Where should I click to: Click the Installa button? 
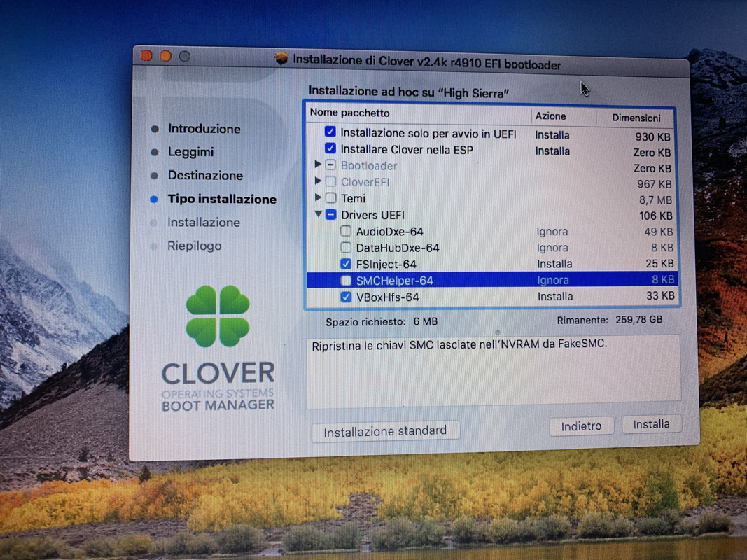pyautogui.click(x=651, y=423)
